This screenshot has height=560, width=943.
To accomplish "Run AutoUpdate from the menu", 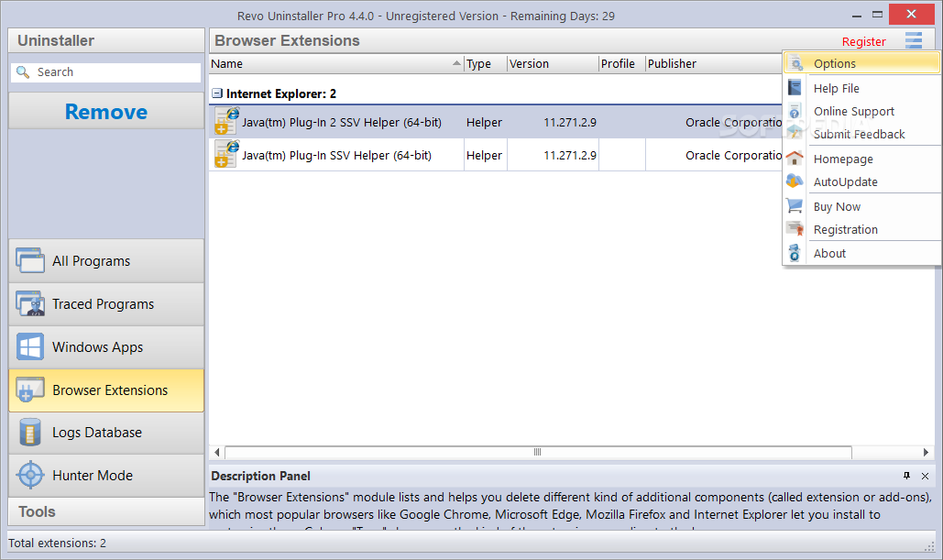I will click(861, 181).
